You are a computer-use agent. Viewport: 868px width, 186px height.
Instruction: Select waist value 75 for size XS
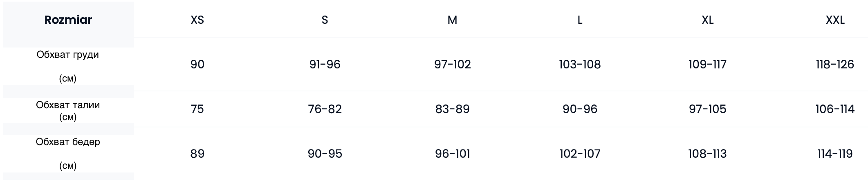point(197,109)
